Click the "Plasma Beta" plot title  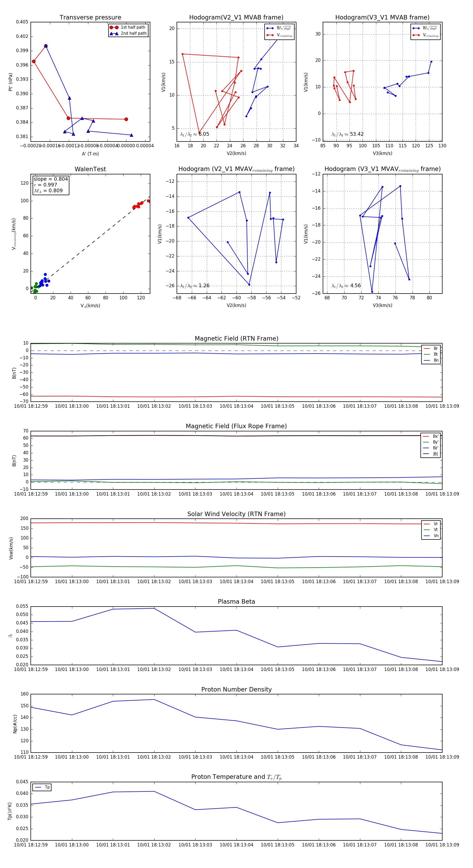tap(236, 602)
